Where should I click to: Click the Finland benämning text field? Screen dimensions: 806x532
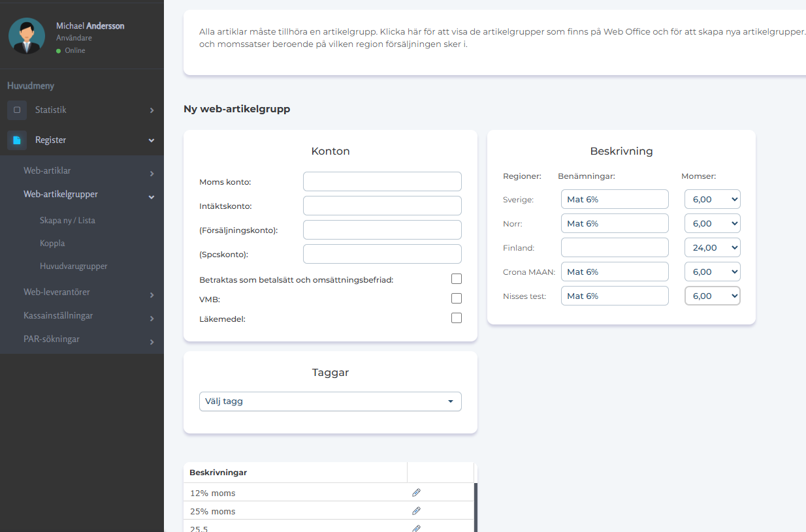click(615, 248)
